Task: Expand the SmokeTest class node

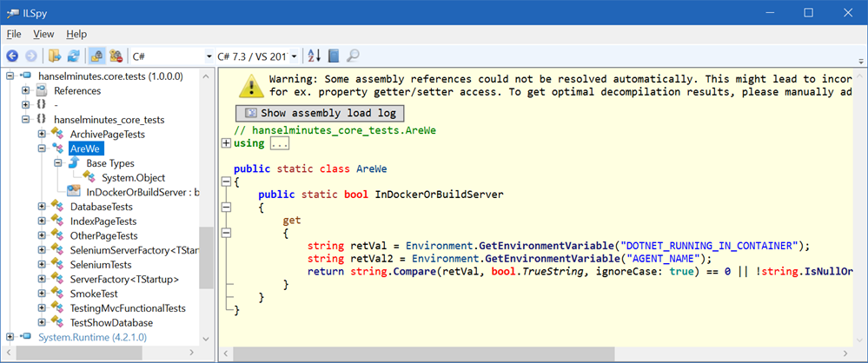Action: [x=42, y=294]
